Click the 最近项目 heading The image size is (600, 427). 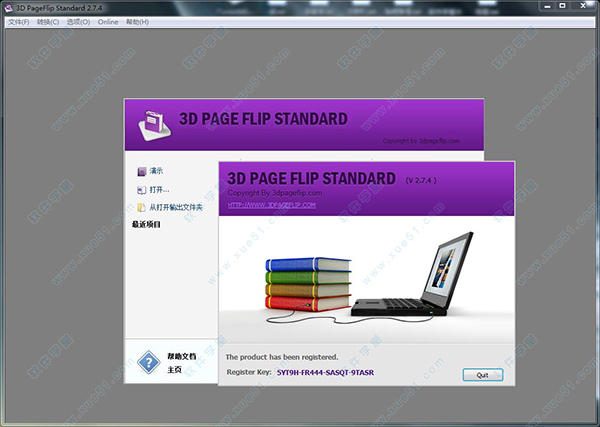pyautogui.click(x=146, y=224)
